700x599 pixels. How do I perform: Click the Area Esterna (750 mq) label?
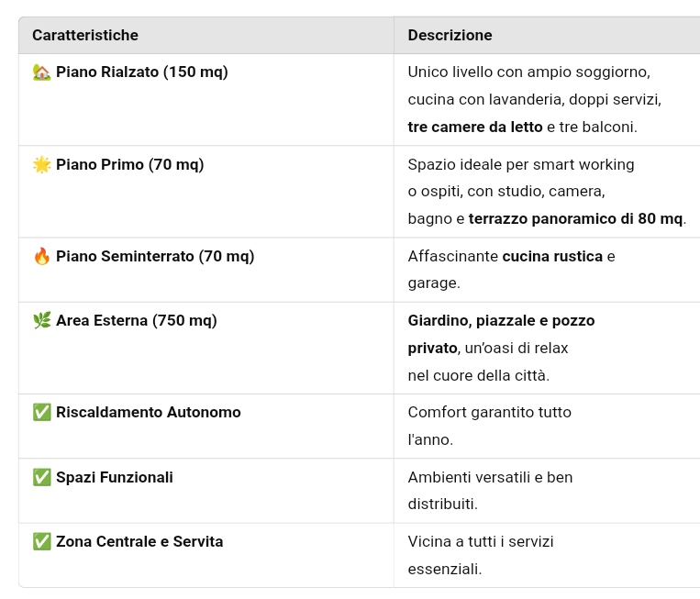pyautogui.click(x=136, y=320)
